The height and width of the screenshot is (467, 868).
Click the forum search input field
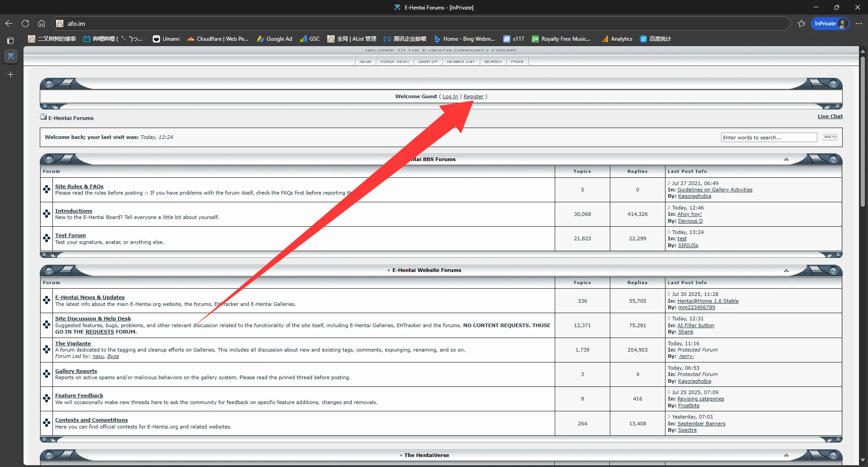(769, 138)
